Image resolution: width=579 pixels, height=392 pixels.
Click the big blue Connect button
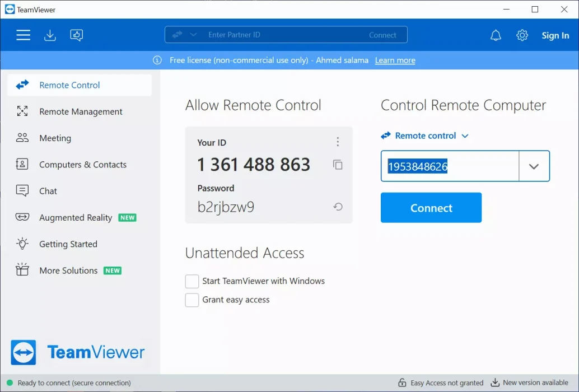click(x=431, y=207)
